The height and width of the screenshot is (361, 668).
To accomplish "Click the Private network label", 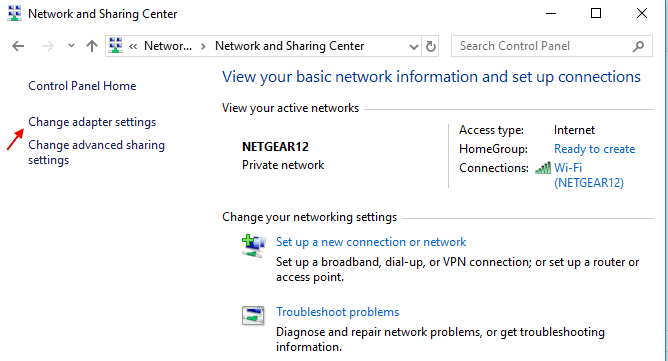I will click(283, 165).
